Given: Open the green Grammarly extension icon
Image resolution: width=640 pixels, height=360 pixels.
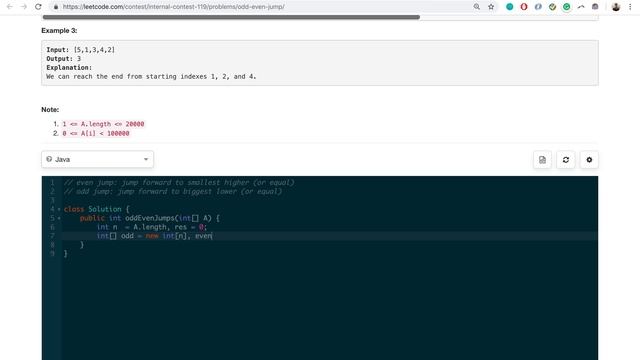Looking at the screenshot, I should [567, 7].
